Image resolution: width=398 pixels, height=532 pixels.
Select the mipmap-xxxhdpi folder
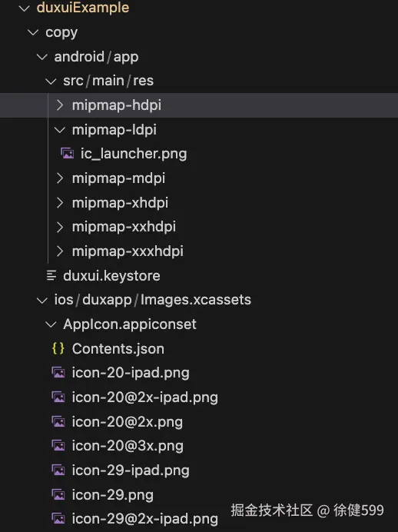click(128, 251)
